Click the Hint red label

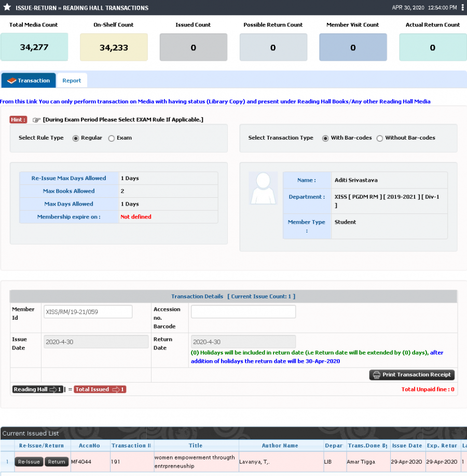18,119
